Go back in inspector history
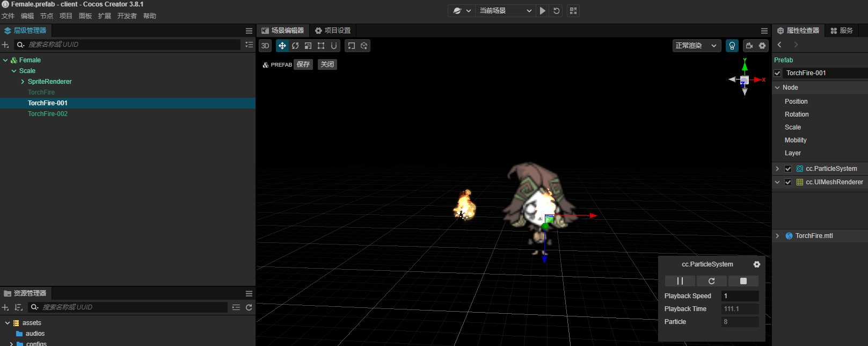 (x=779, y=45)
